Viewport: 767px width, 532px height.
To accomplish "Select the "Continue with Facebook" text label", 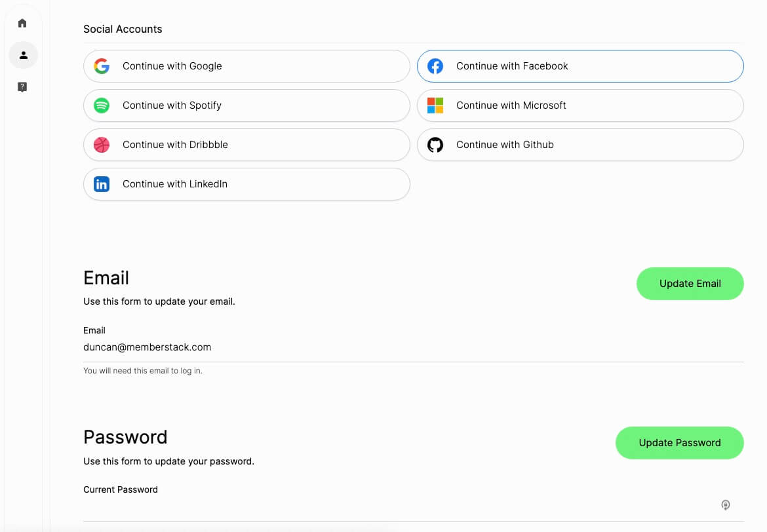I will click(x=512, y=66).
